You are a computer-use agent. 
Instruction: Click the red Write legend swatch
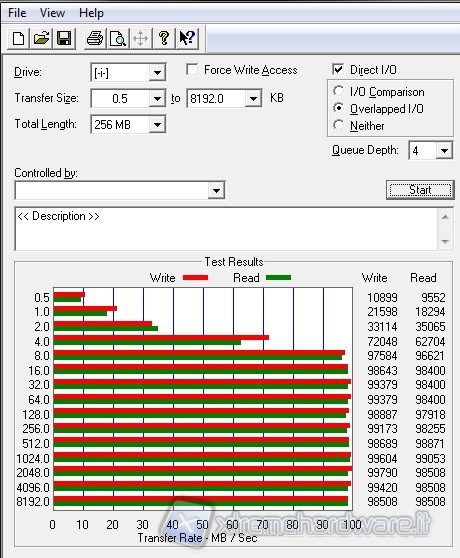pos(195,278)
